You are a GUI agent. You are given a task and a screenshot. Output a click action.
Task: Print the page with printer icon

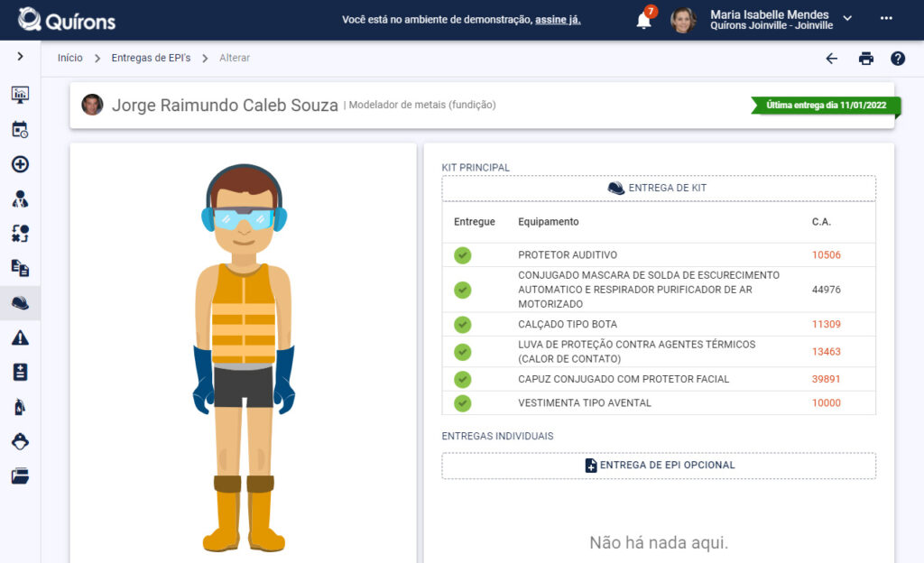tap(865, 59)
